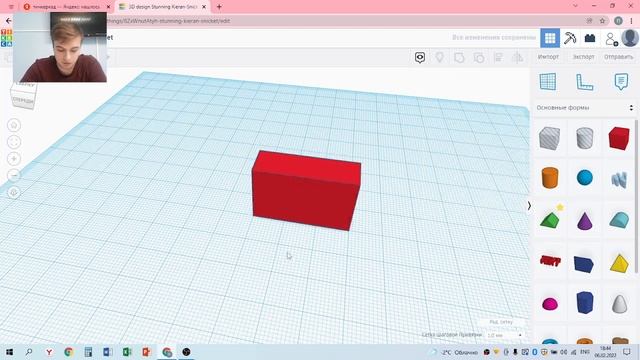
Task: Pick the blue Sphere shape
Action: click(584, 178)
